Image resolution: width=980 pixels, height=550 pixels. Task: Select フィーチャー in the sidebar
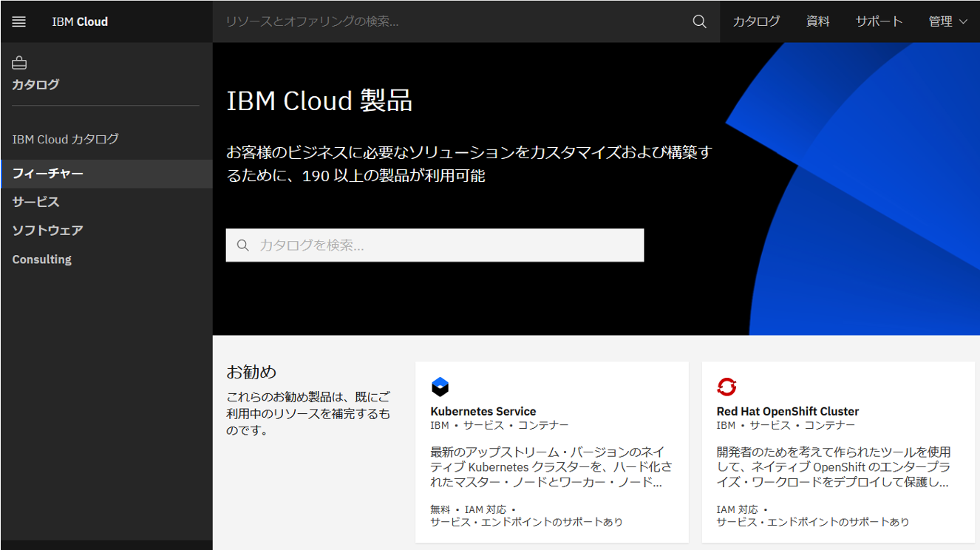click(106, 174)
